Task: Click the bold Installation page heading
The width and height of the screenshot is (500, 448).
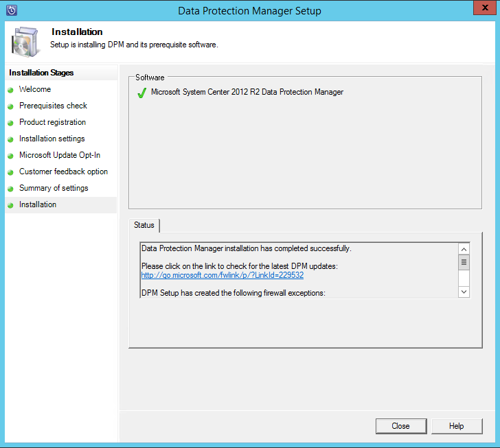Action: coord(77,32)
